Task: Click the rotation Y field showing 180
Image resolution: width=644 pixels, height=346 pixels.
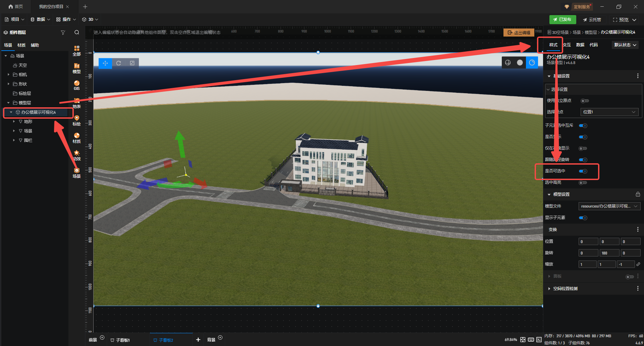Action: pos(609,253)
